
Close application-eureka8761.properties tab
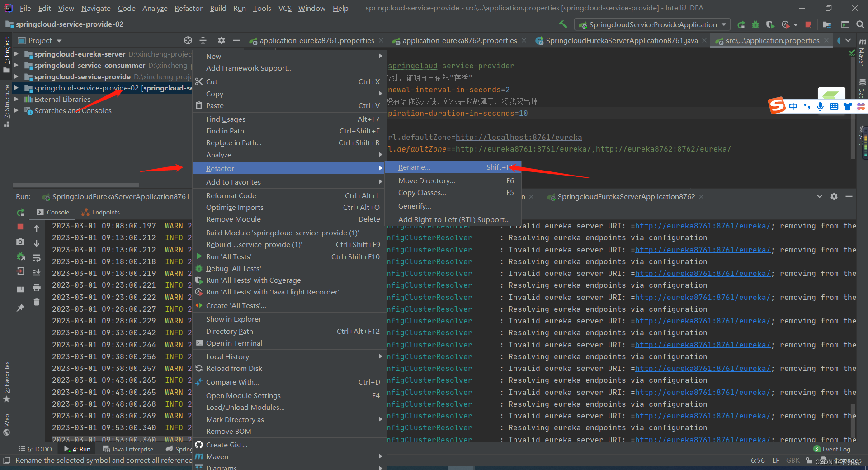click(x=381, y=40)
